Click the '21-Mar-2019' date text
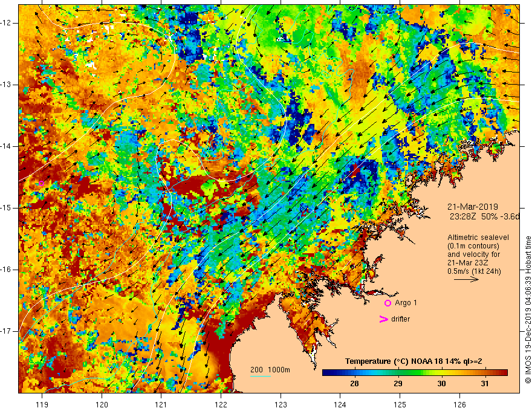The width and height of the screenshot is (532, 411). point(473,207)
